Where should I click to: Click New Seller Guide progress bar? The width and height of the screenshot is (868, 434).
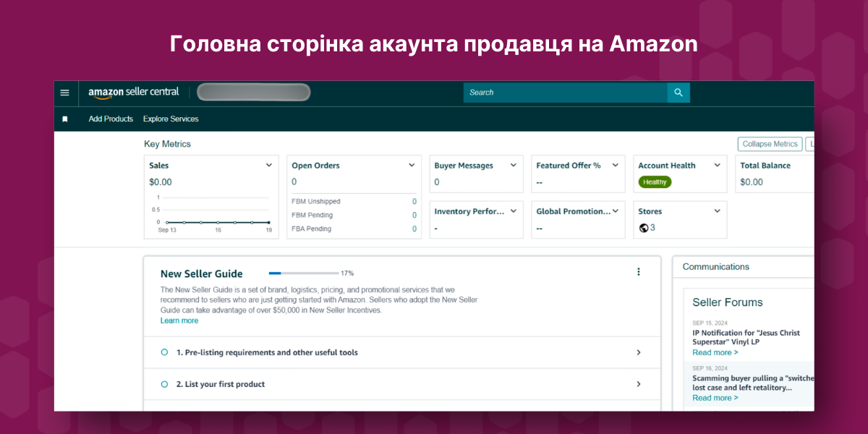304,273
